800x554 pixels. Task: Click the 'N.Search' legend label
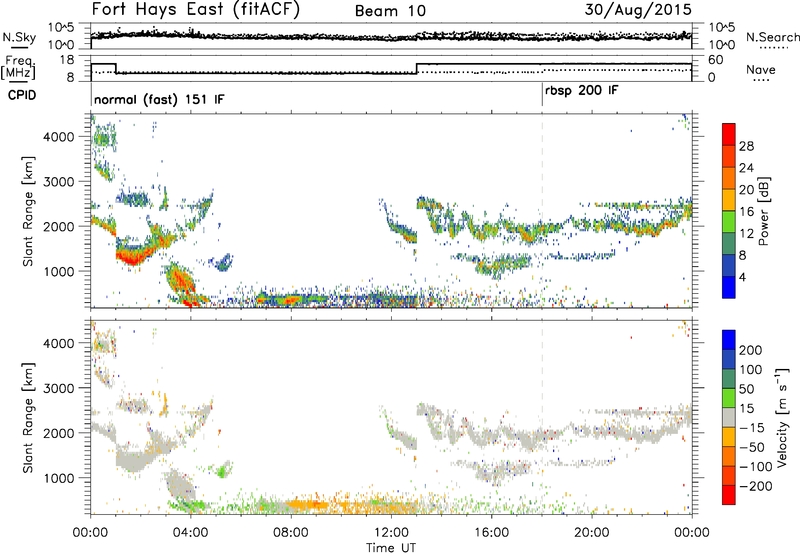click(772, 37)
